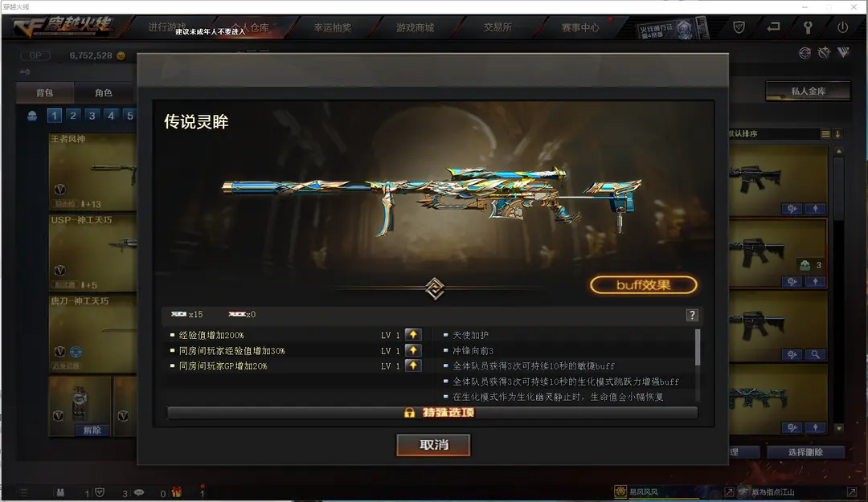
Task: Open the 私人金库 button
Action: [808, 92]
